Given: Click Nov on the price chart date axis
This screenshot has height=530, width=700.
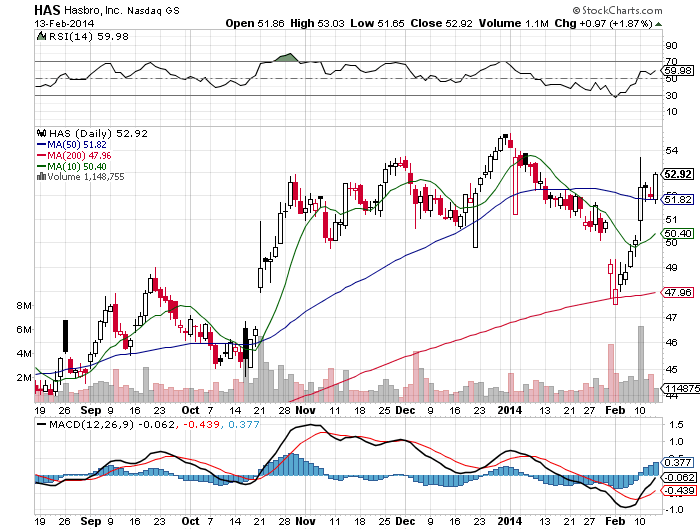Looking at the screenshot, I should click(x=305, y=410).
